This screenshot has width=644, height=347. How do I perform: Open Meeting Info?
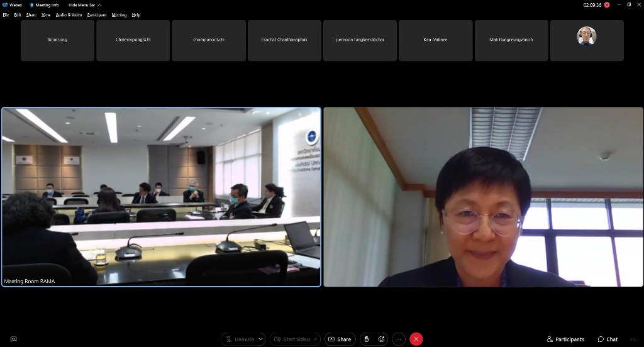[x=45, y=5]
